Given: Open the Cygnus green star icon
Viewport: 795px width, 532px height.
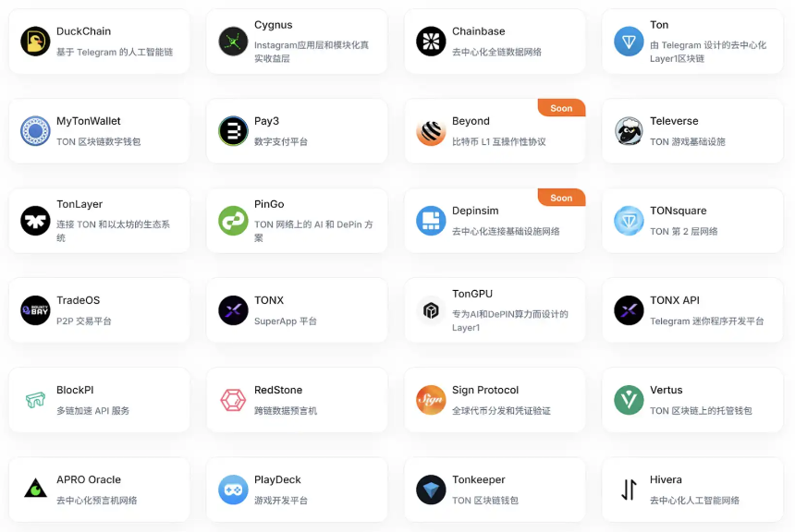Looking at the screenshot, I should (233, 42).
